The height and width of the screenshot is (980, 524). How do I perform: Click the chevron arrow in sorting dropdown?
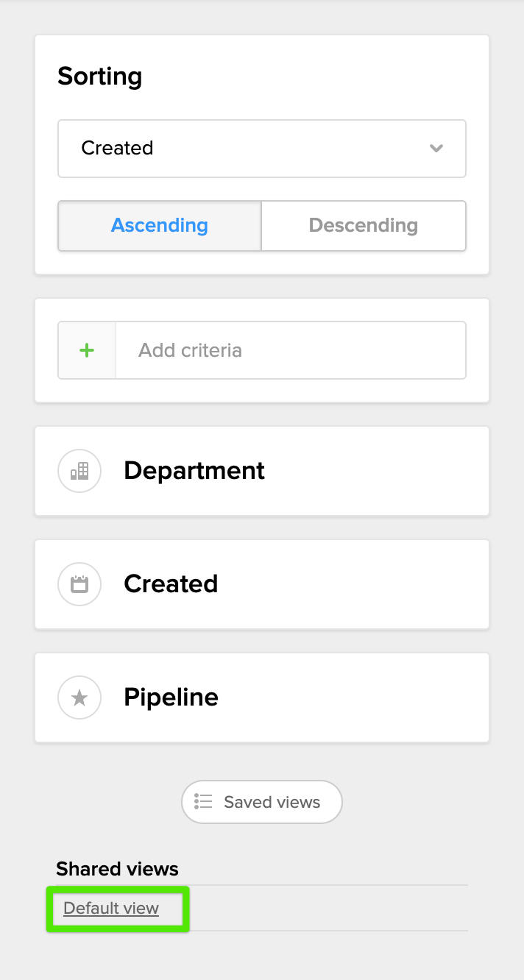(436, 148)
